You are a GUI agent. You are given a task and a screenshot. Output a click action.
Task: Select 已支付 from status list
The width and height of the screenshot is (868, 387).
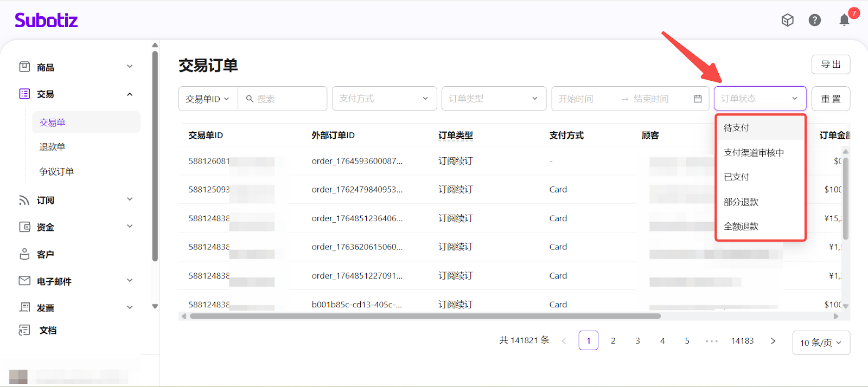pyautogui.click(x=736, y=177)
